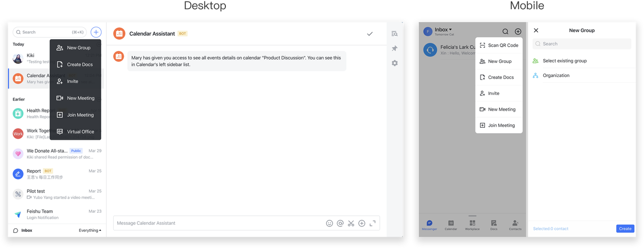Close the New Group panel
The height and width of the screenshot is (248, 644).
536,30
